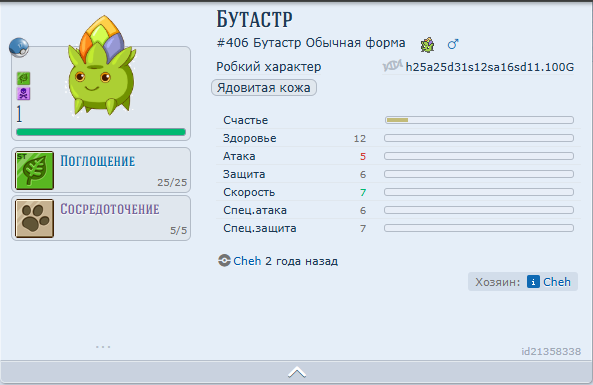Click the Здоровье stat bar
Screen dimensions: 593x385
(479, 138)
